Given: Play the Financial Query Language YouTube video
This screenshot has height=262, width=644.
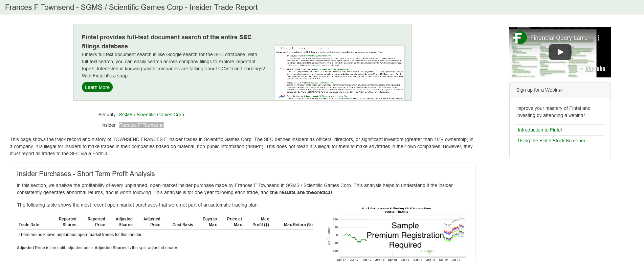Looking at the screenshot, I should point(560,52).
